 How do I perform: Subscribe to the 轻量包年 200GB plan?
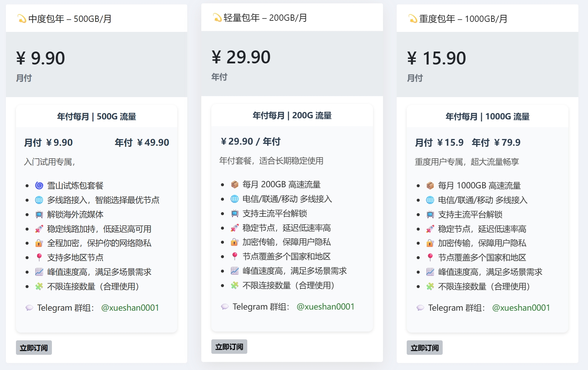point(229,347)
